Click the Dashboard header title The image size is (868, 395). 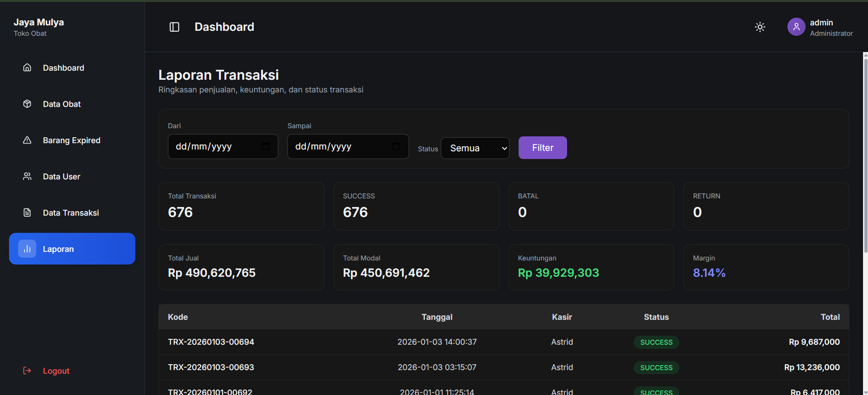(224, 27)
